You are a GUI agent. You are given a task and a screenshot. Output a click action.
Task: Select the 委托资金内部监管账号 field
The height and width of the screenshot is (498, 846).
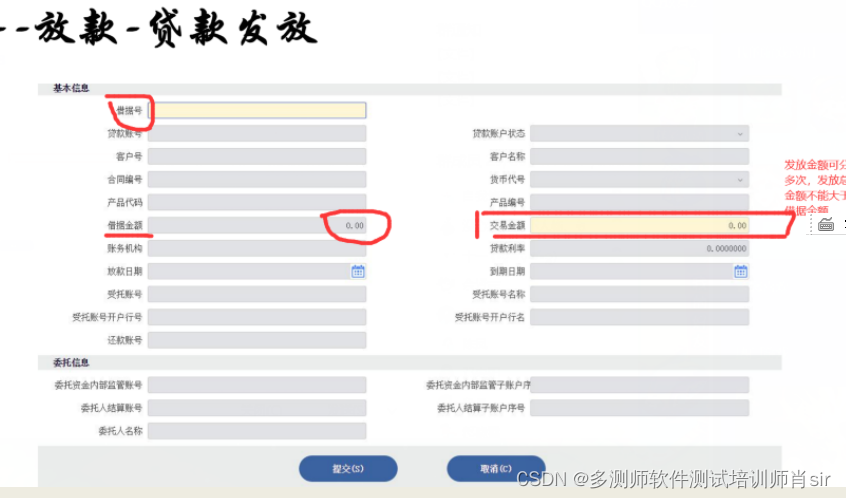257,385
